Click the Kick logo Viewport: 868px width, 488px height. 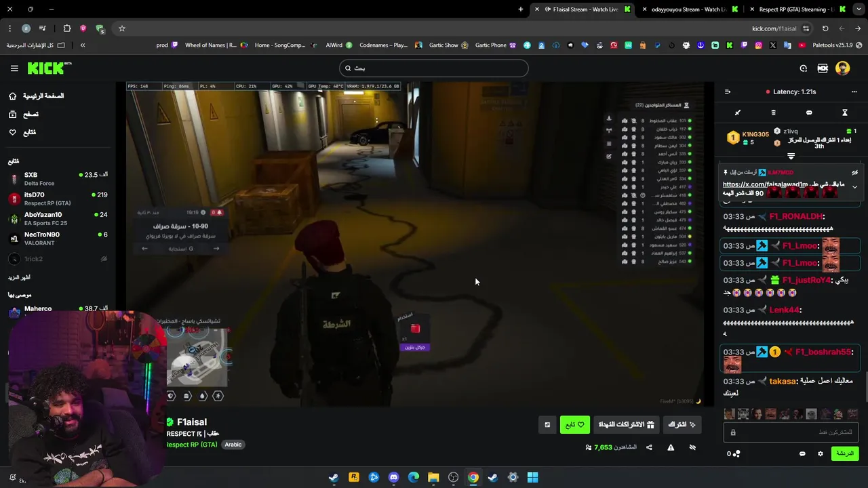(x=50, y=68)
